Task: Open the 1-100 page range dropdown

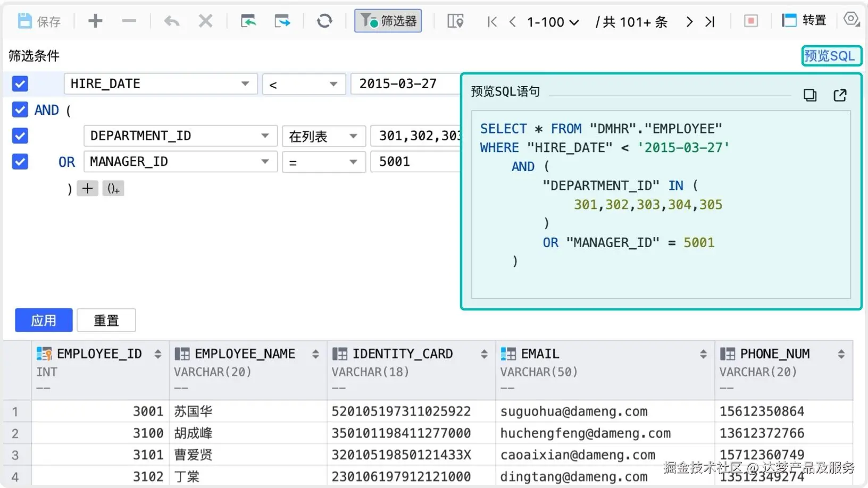Action: click(x=553, y=22)
